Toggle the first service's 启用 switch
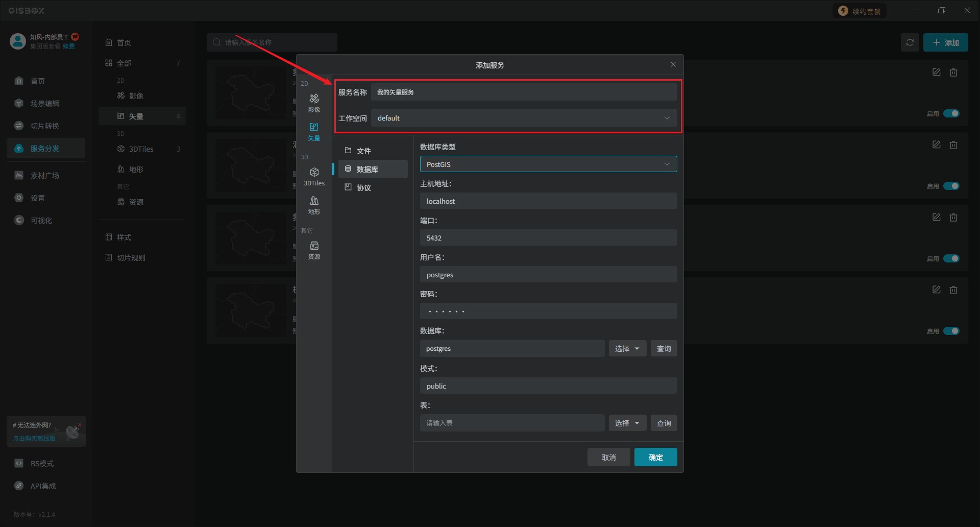980x527 pixels. tap(951, 113)
